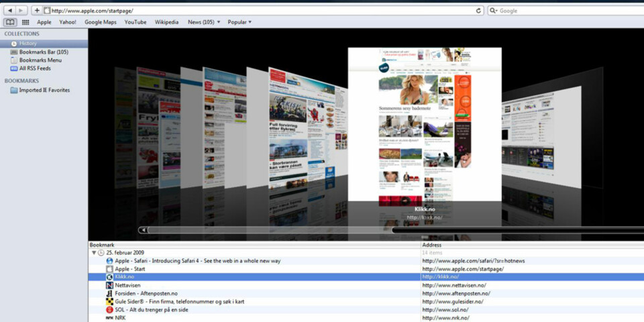Open the bookmarks book icon
Viewport: 644px width, 322px height.
10,22
